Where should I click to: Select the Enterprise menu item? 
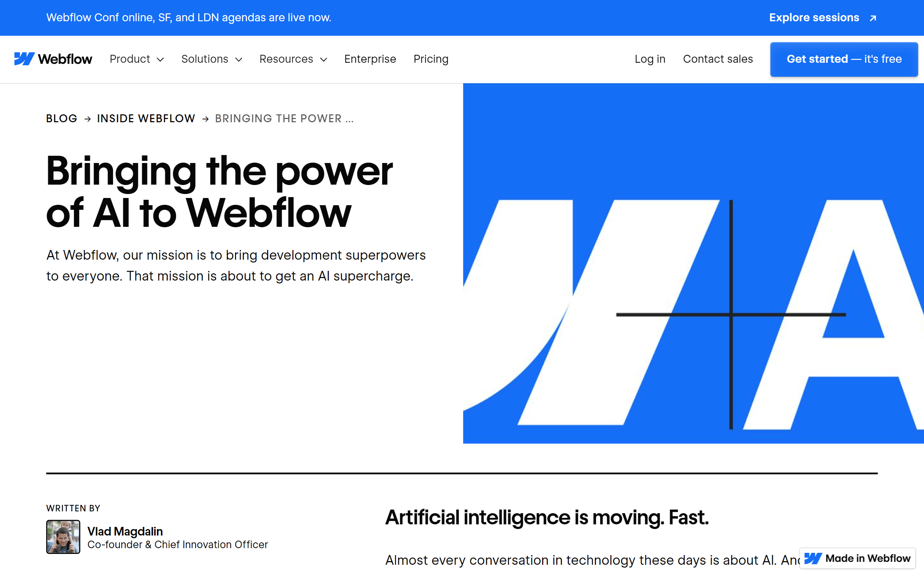click(x=369, y=58)
